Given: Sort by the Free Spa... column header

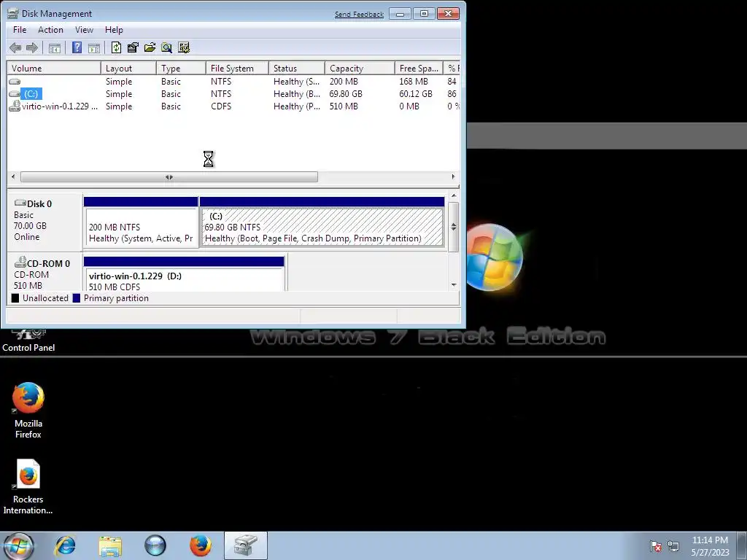Looking at the screenshot, I should pos(419,68).
